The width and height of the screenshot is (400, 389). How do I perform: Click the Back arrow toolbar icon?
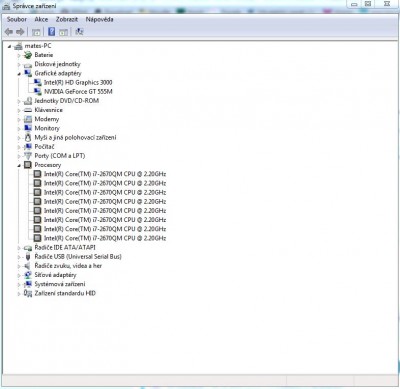click(x=9, y=32)
